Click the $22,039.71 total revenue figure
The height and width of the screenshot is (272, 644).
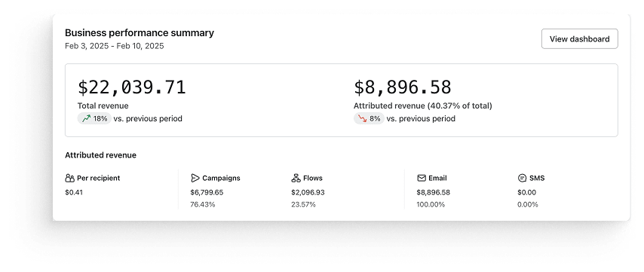132,87
